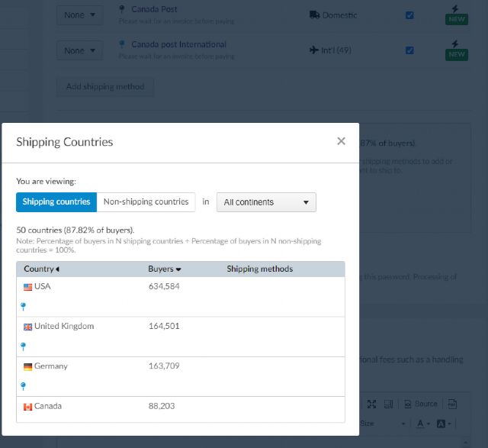The width and height of the screenshot is (488, 448).
Task: Open the None dropdown beside Canada post International
Action: tap(79, 50)
